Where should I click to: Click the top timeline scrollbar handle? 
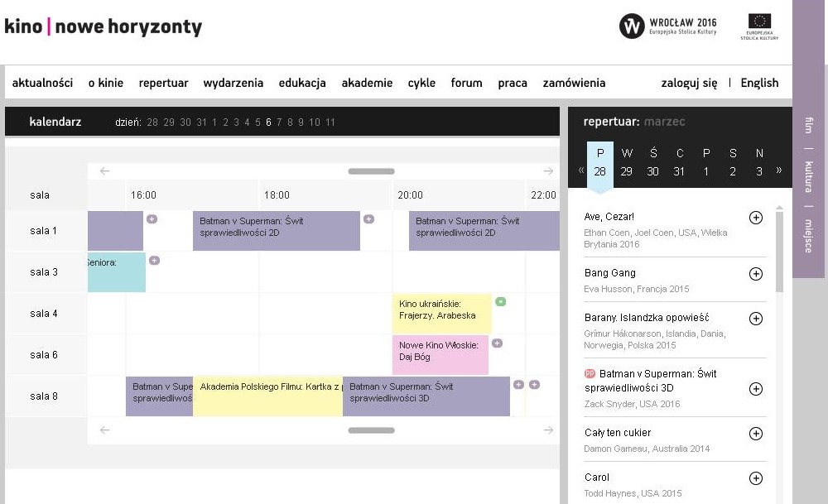click(x=371, y=171)
